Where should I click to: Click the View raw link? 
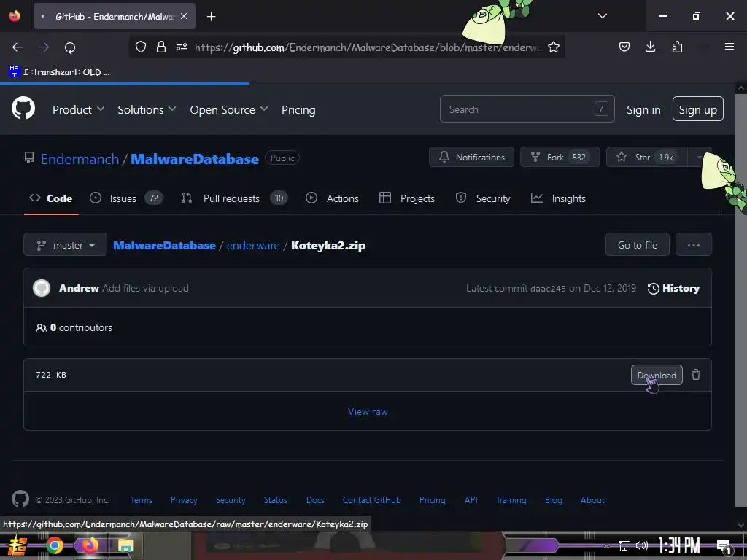click(368, 411)
